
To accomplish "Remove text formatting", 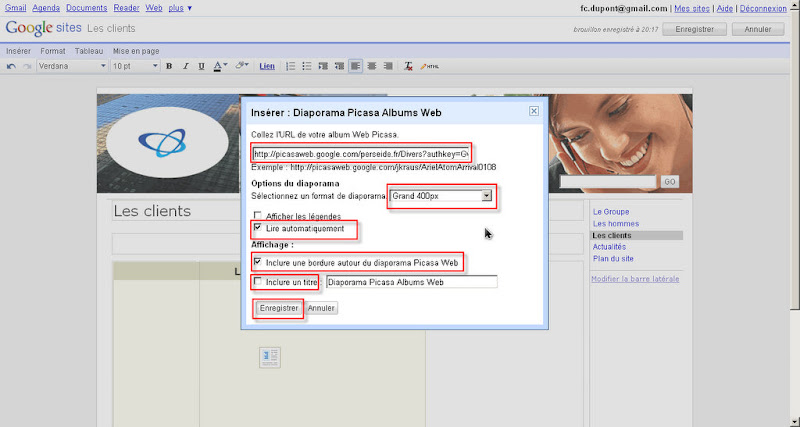I will click(x=408, y=66).
